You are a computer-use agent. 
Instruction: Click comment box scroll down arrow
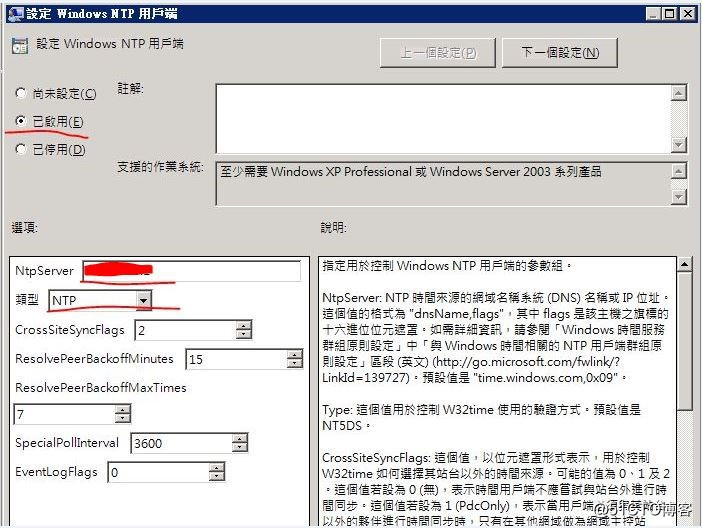(679, 145)
